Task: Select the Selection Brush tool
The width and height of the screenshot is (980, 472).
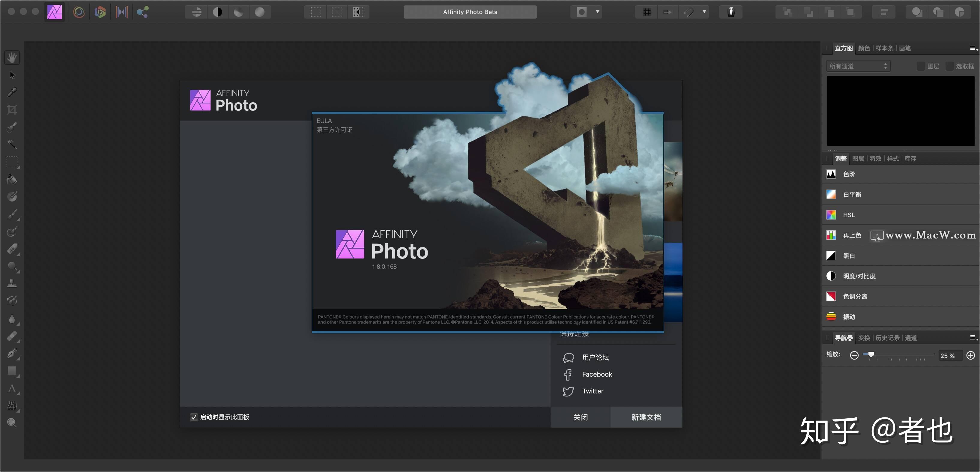Action: pyautogui.click(x=12, y=127)
